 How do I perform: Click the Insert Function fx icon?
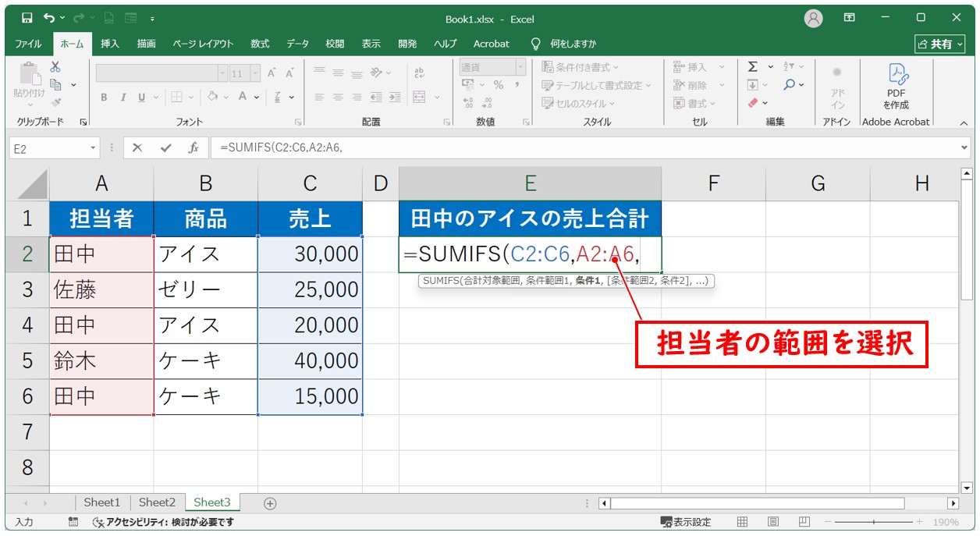point(193,147)
